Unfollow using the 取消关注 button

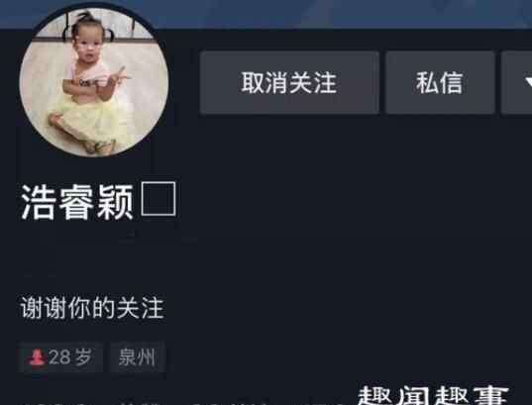[289, 82]
